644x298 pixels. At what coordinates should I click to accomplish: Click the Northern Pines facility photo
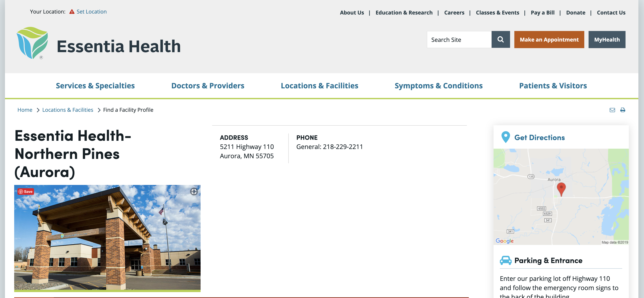click(x=107, y=237)
